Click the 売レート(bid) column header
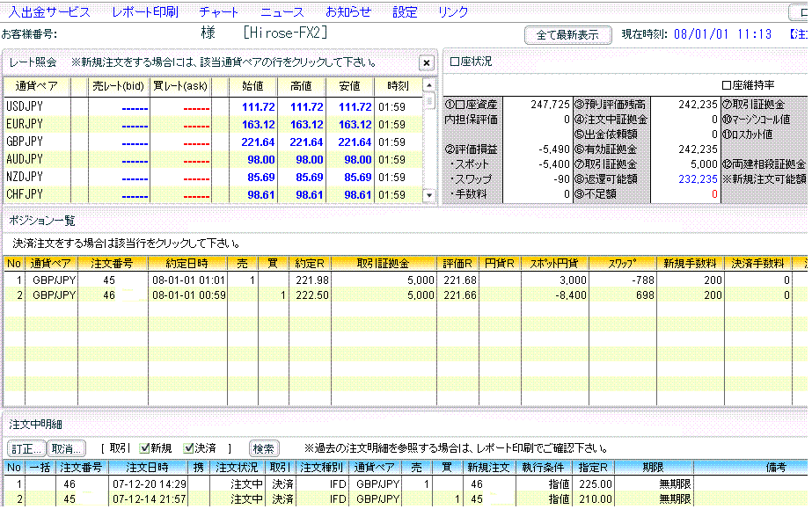 [119, 86]
